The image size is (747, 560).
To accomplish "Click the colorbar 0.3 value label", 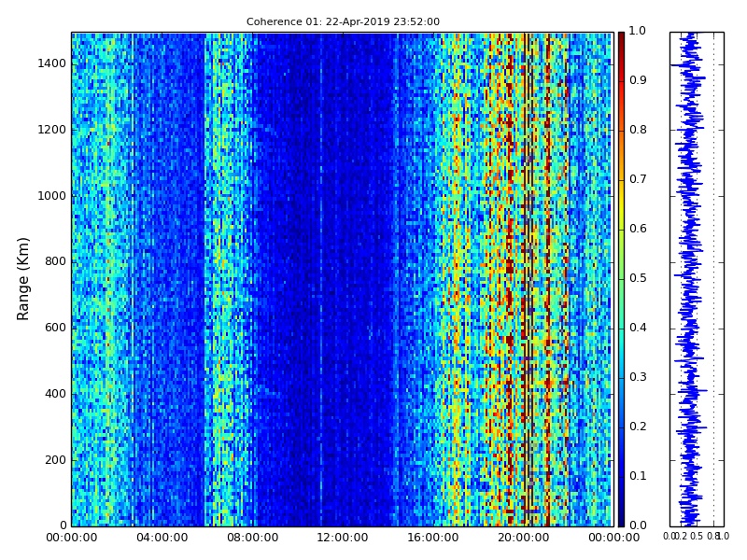I will pos(638,377).
